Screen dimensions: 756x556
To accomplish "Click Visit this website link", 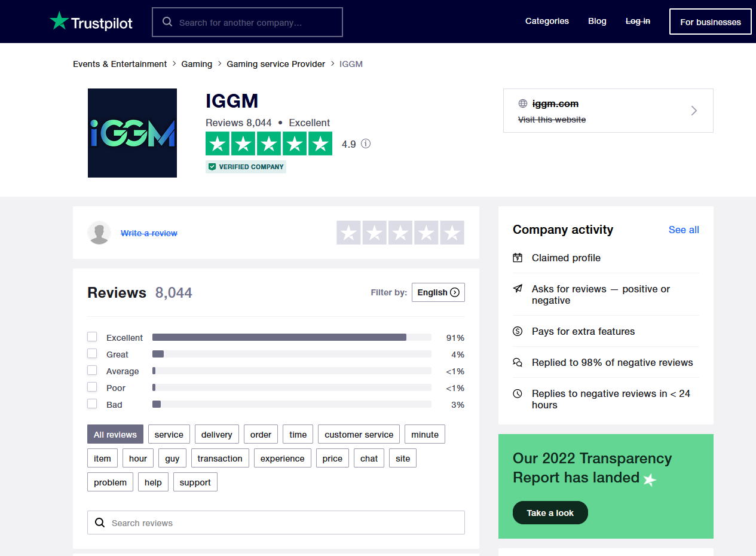I will coord(552,120).
